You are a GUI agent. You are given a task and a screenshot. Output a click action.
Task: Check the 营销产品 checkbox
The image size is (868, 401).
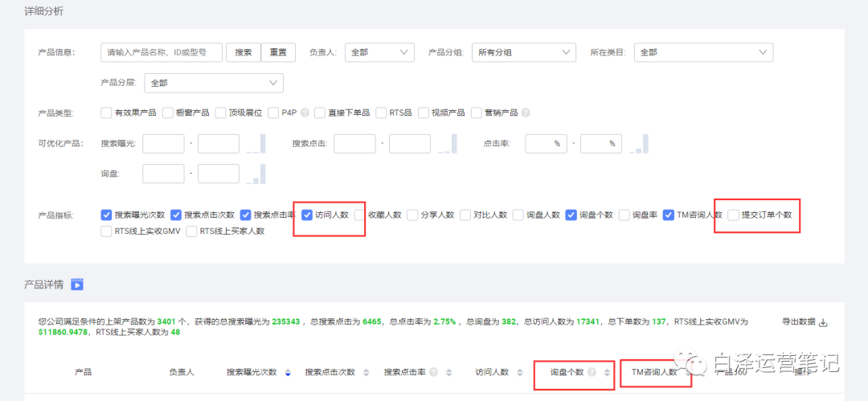click(x=476, y=113)
